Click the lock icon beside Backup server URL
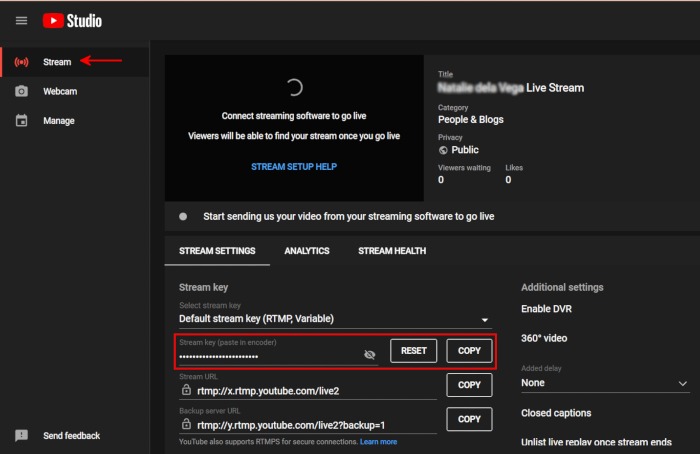700x454 pixels. (185, 423)
